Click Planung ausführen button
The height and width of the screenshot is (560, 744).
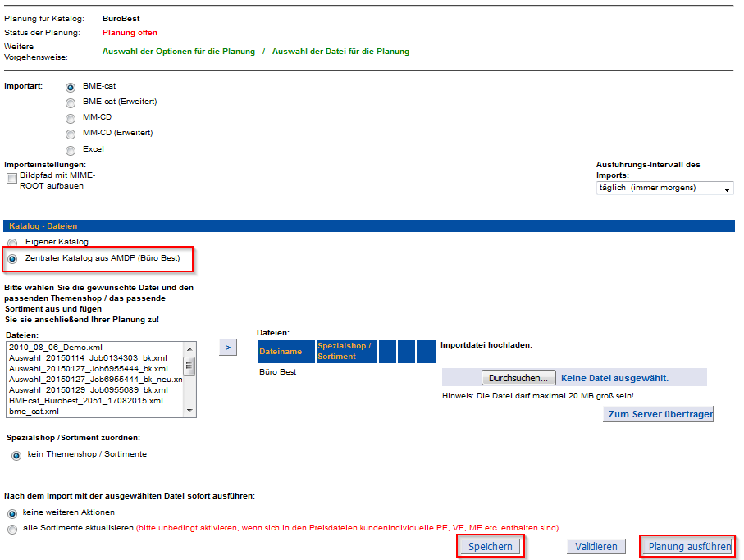coord(688,547)
